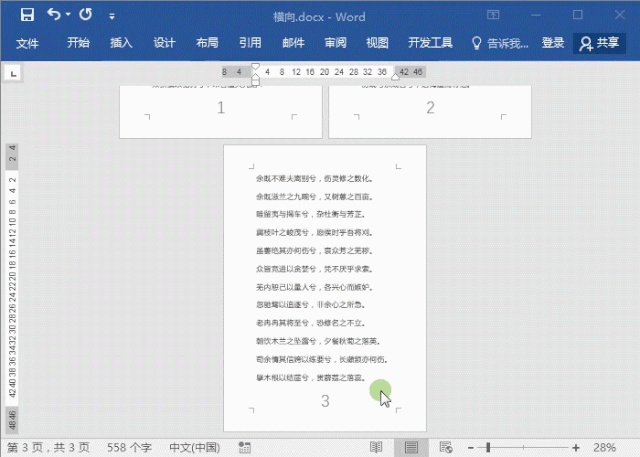Click the 28% zoom level

(x=604, y=448)
